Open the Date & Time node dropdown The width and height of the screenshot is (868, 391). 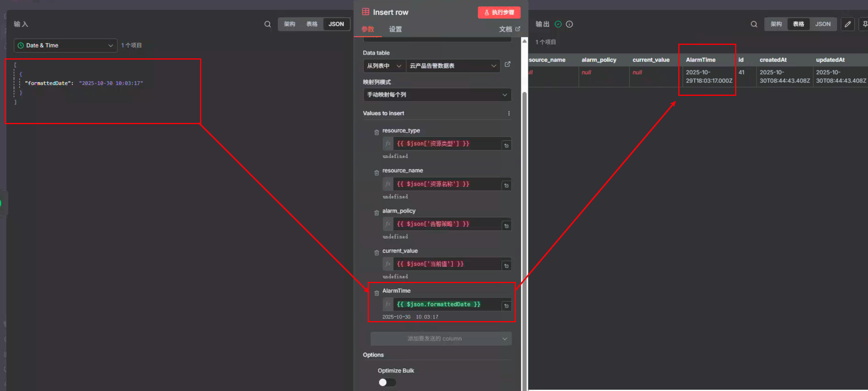coord(65,45)
